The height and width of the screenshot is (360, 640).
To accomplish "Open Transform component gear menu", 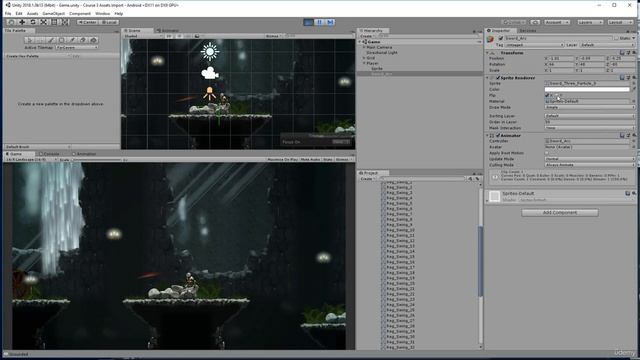I will pyautogui.click(x=634, y=53).
